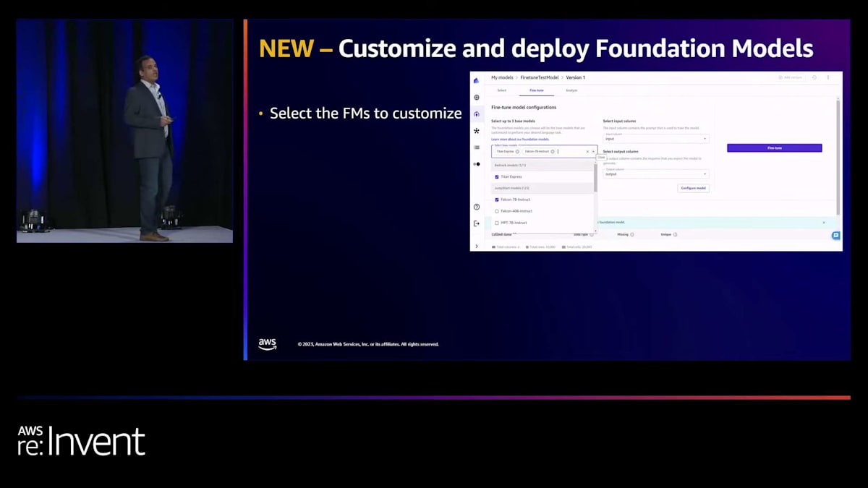Click the info icon next to Data type
The width and height of the screenshot is (868, 488).
tap(592, 234)
